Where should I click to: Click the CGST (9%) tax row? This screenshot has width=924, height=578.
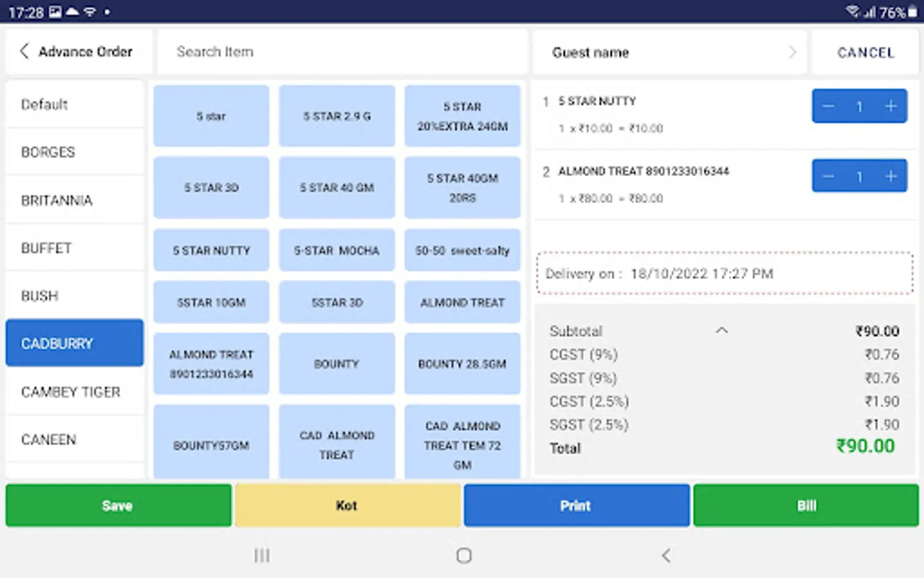click(724, 355)
